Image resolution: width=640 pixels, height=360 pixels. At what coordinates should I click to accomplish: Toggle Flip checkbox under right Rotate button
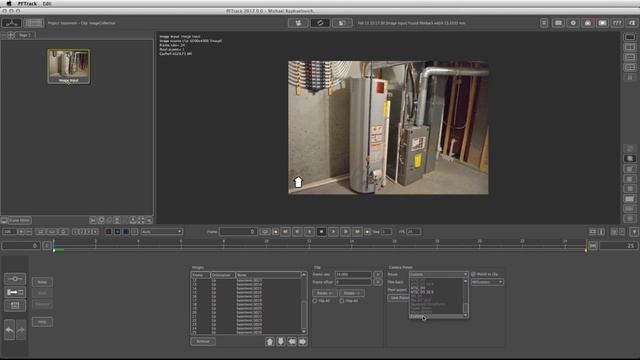click(342, 301)
